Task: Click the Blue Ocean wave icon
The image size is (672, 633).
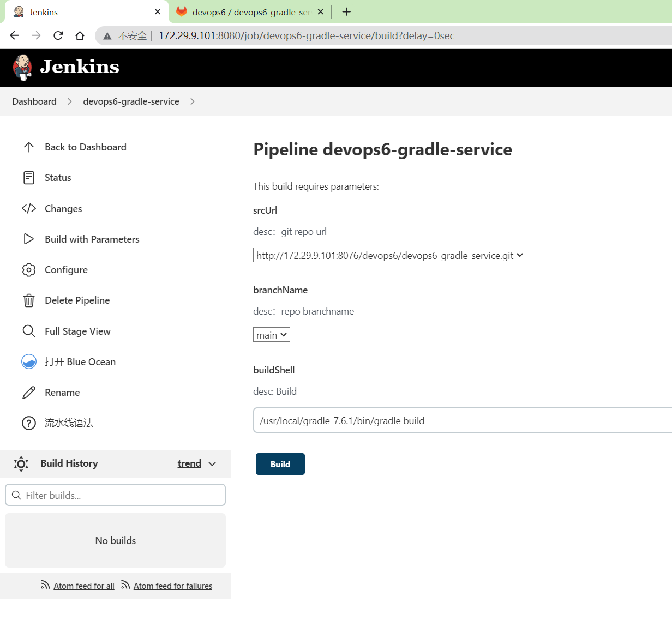Action: (x=29, y=361)
